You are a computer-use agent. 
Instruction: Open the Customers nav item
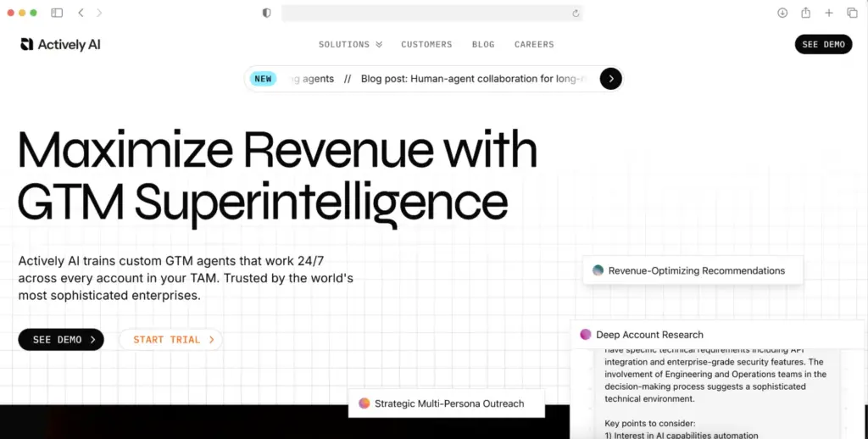(x=426, y=44)
